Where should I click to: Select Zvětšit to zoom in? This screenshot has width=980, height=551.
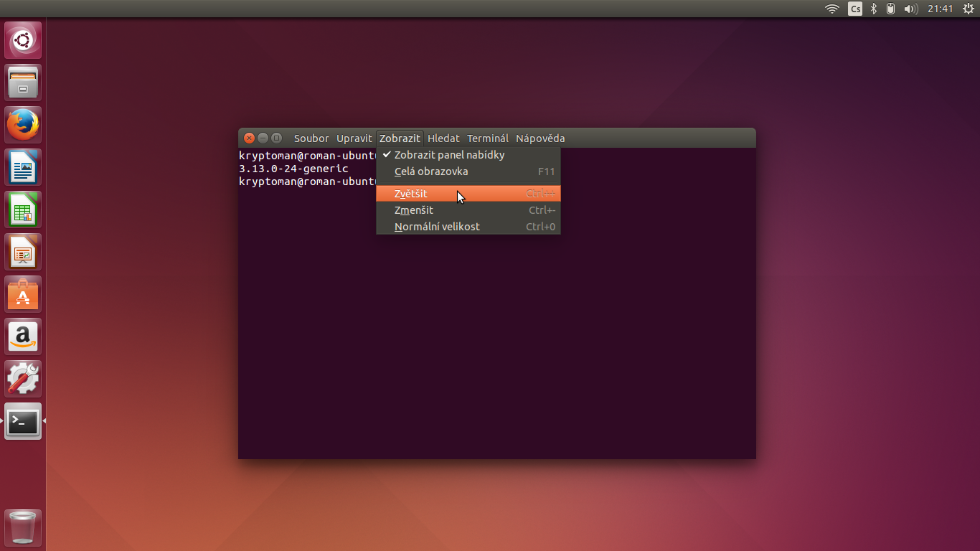(468, 194)
